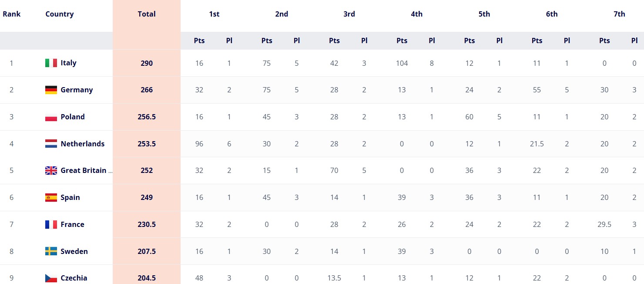The image size is (644, 284).
Task: Click the Poland flag icon
Action: [51, 117]
